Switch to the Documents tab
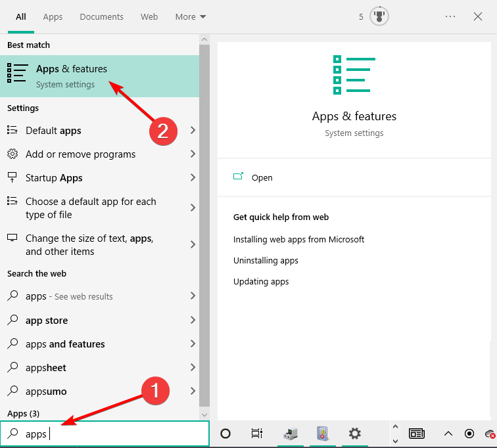Viewport: 497px width, 448px height. (x=101, y=16)
